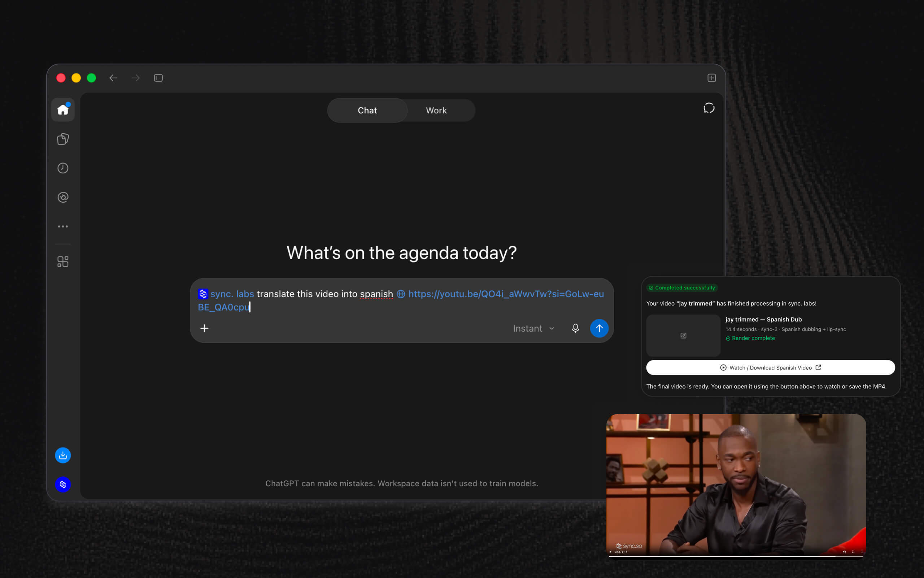Screen dimensions: 924x578
Task: Toggle the sidebar panel icon in title bar
Action: (158, 78)
